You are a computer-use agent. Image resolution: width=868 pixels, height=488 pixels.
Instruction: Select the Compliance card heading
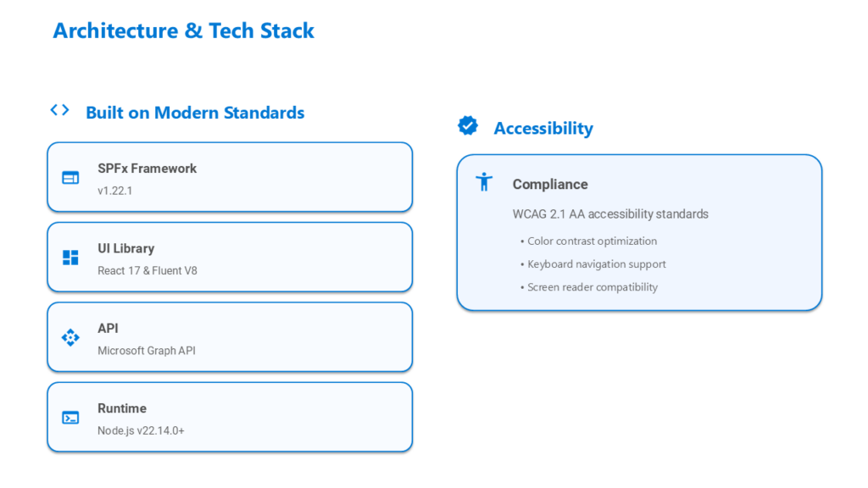(550, 184)
